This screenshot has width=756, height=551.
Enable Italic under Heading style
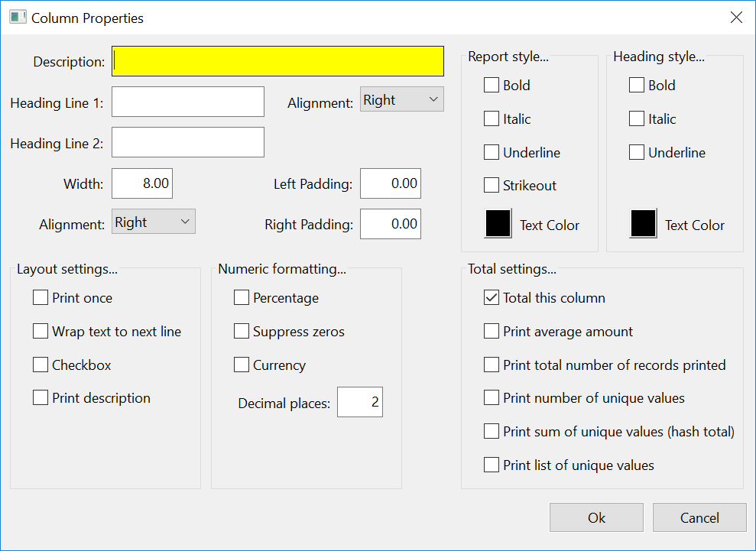point(637,119)
